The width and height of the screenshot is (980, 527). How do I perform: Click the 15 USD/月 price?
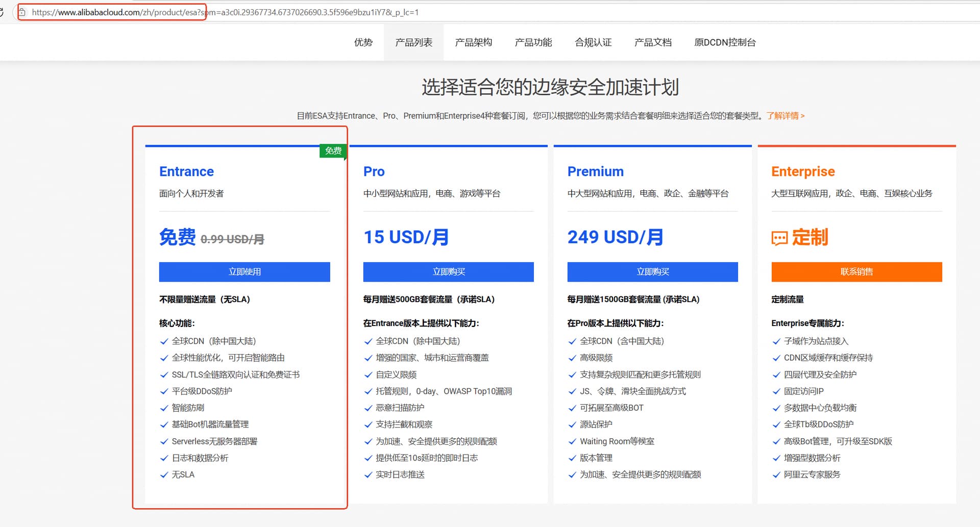[x=406, y=237]
